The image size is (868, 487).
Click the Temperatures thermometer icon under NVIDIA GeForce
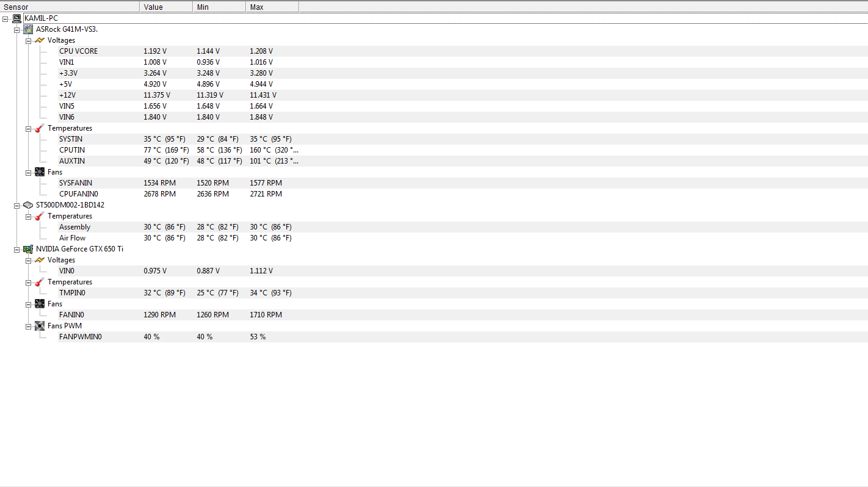(x=40, y=282)
